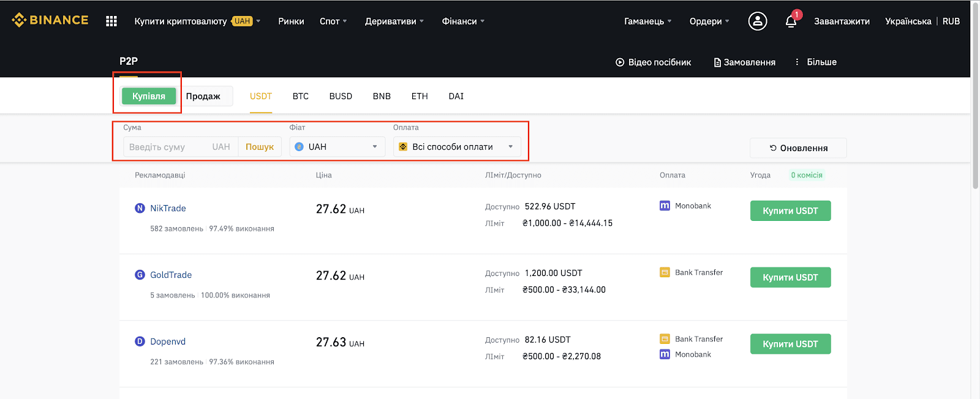Expand the Купити криптовалюту UAH dropdown
Image resolution: width=980 pixels, height=399 pixels.
click(198, 21)
